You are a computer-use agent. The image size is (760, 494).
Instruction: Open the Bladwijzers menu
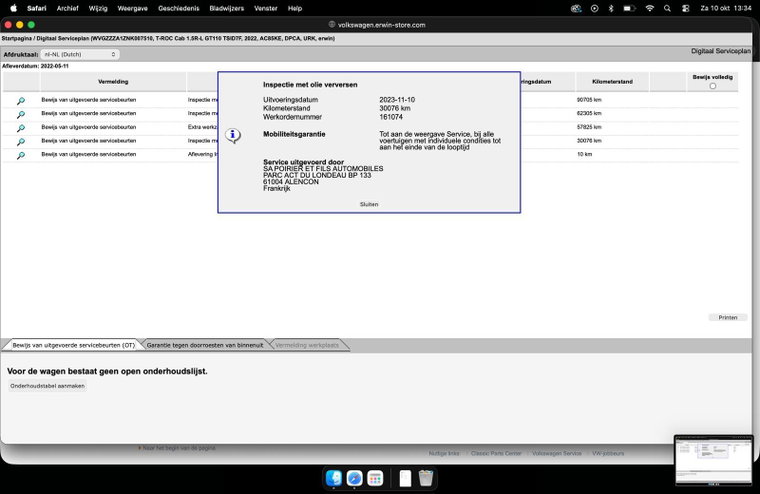click(226, 8)
